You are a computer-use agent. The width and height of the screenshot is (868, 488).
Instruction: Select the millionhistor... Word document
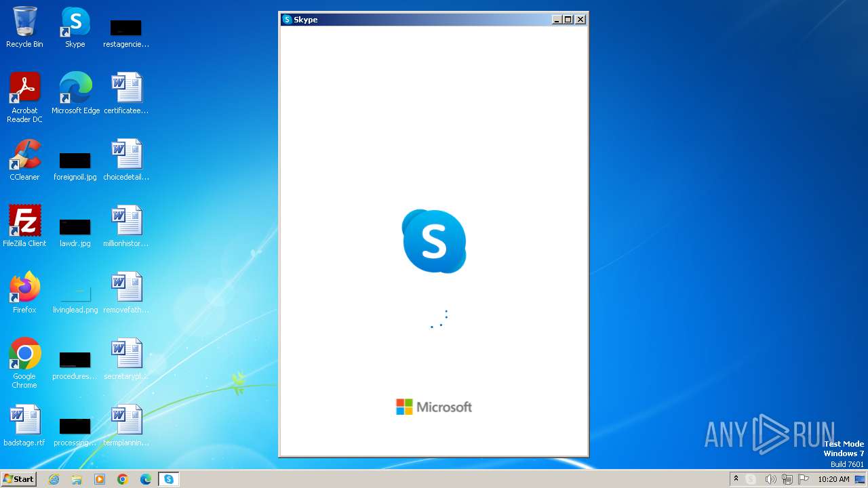(126, 226)
